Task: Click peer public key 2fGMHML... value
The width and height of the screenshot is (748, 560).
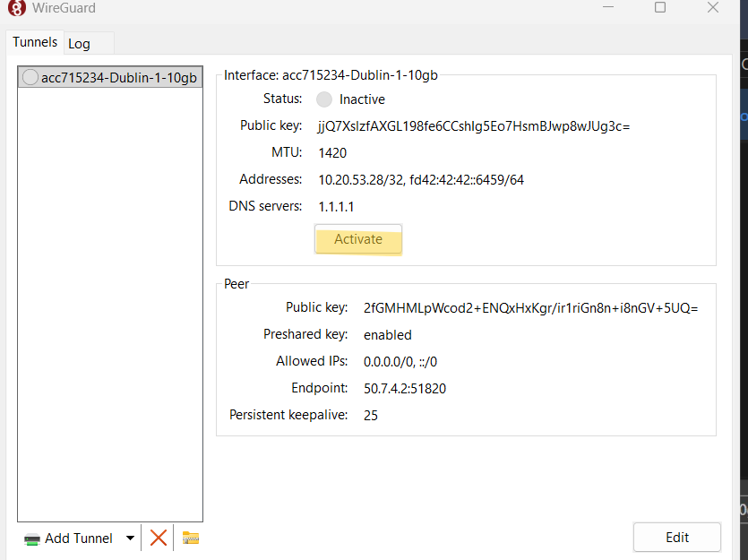Action: coord(530,308)
